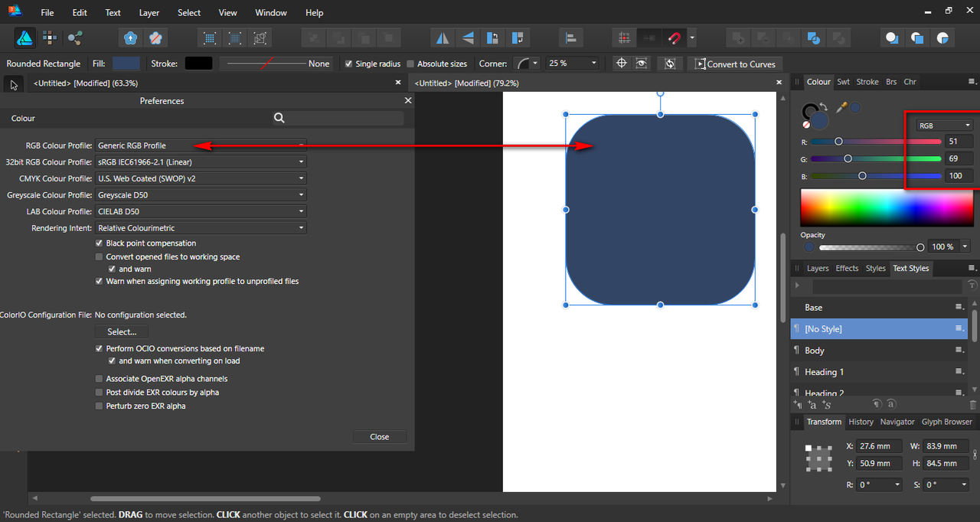Viewport: 980px width, 522px height.
Task: Set no colour with the red-slash circle
Action: (x=806, y=124)
